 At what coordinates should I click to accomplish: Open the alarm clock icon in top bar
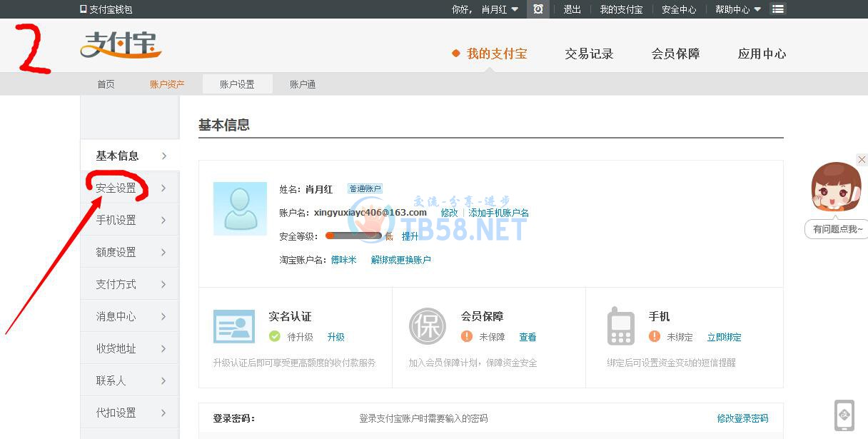pos(538,9)
